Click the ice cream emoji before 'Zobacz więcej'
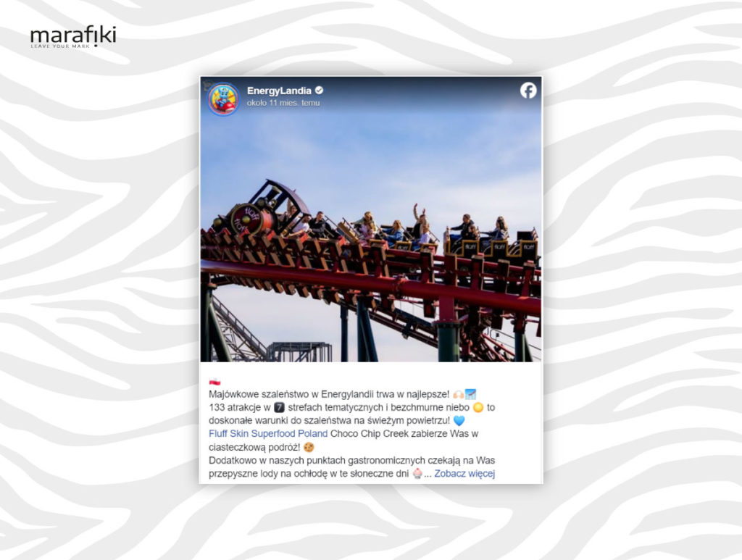Screen dimensions: 742x560 (x=417, y=474)
